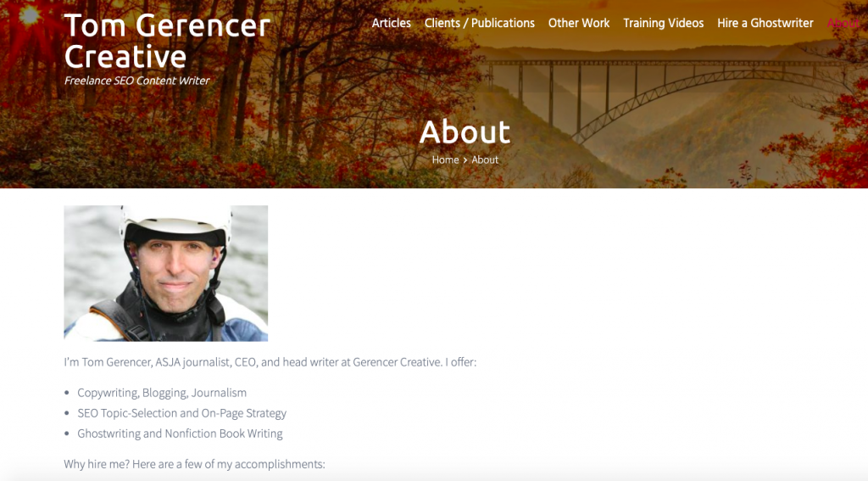Click the breadcrumb chevron separator
Viewport: 868px width, 481px height.
click(x=465, y=160)
